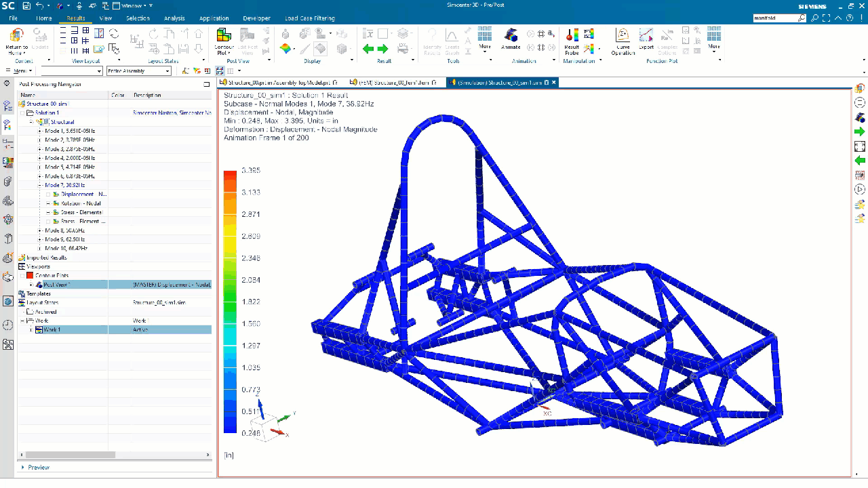Click the fit view icon on right toolbar

pyautogui.click(x=860, y=146)
